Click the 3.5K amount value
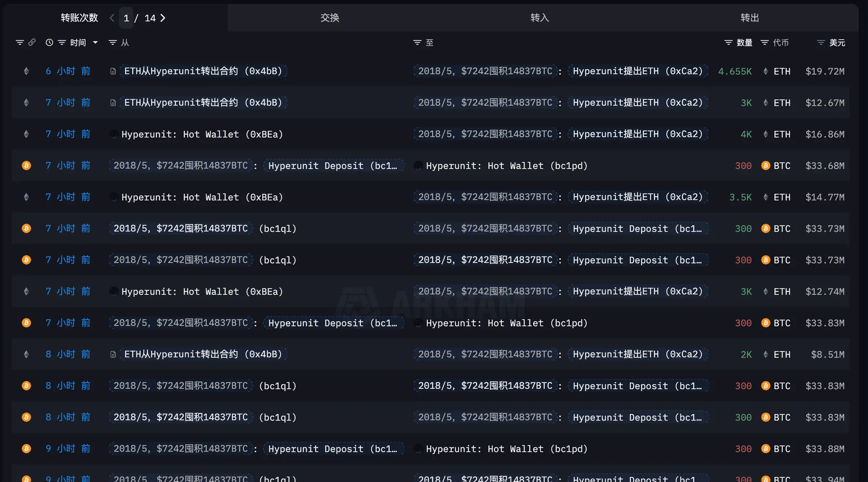 741,197
